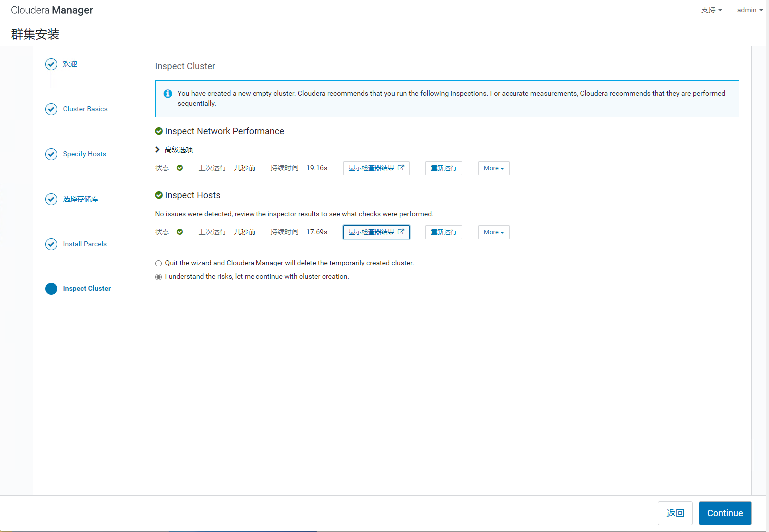Click the Specify Hosts step checkmark icon
The width and height of the screenshot is (769, 532).
coord(51,154)
